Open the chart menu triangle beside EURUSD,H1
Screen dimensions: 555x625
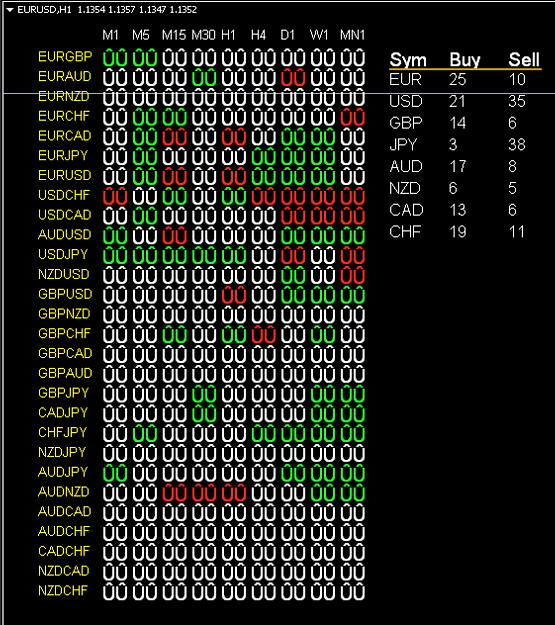[x=10, y=10]
